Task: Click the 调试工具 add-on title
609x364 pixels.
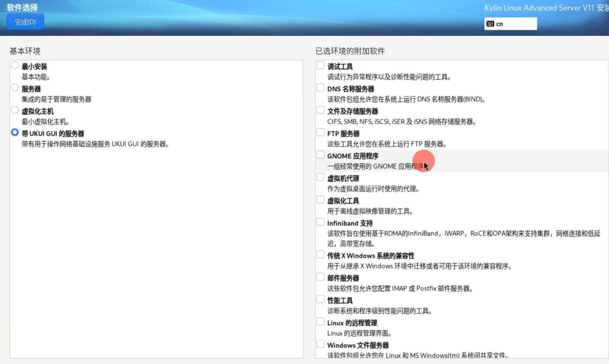Action: (x=340, y=67)
